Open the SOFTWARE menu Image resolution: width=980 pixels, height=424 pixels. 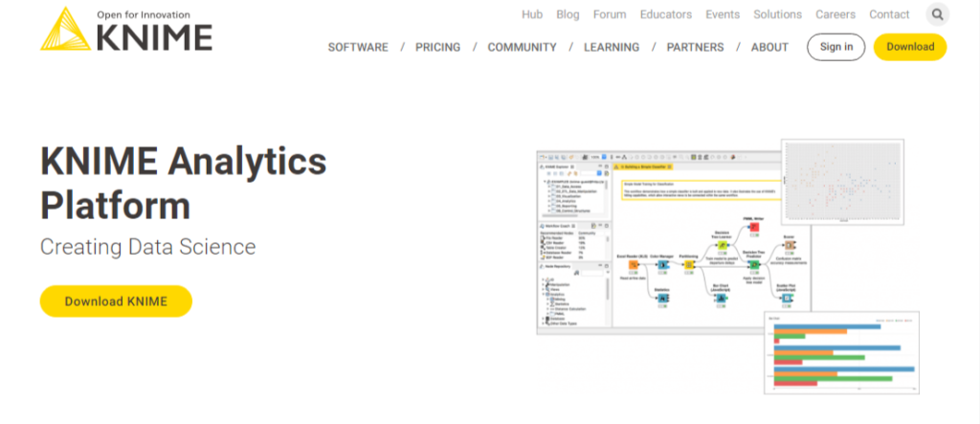coord(358,48)
